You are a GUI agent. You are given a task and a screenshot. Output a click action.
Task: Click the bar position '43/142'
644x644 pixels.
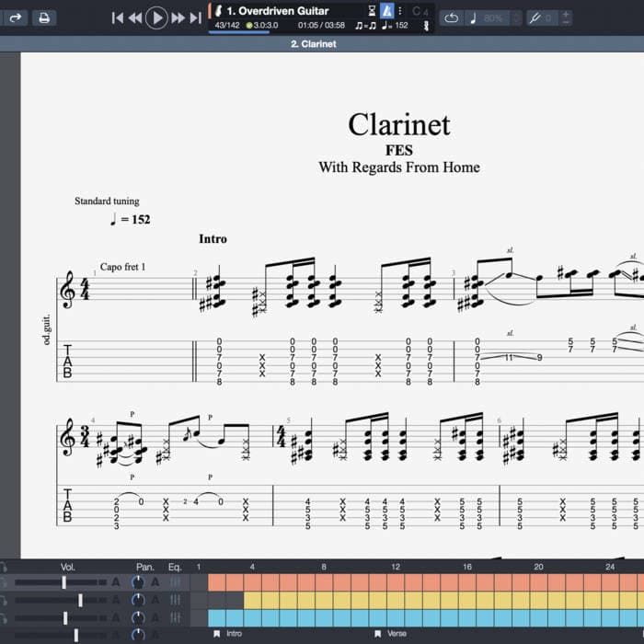227,25
